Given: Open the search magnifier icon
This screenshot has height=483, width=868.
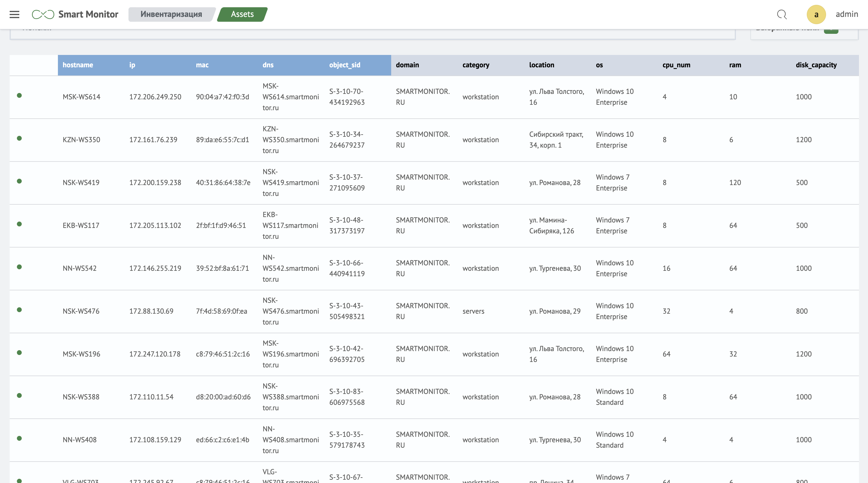Looking at the screenshot, I should [782, 14].
